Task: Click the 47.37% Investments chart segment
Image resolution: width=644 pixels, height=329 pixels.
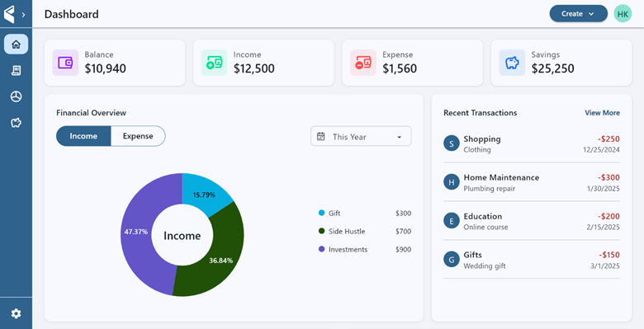Action: 136,232
